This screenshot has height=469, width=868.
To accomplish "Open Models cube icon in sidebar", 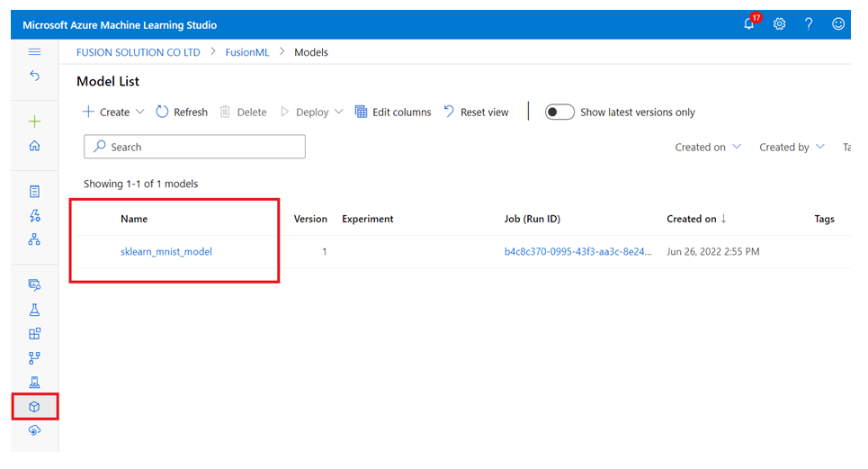I will [x=34, y=407].
